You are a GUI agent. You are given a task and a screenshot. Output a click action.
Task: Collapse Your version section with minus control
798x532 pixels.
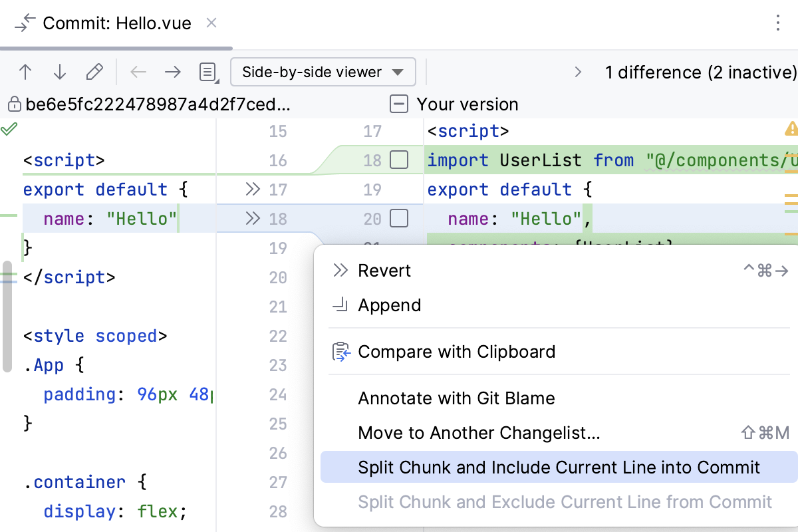point(399,104)
